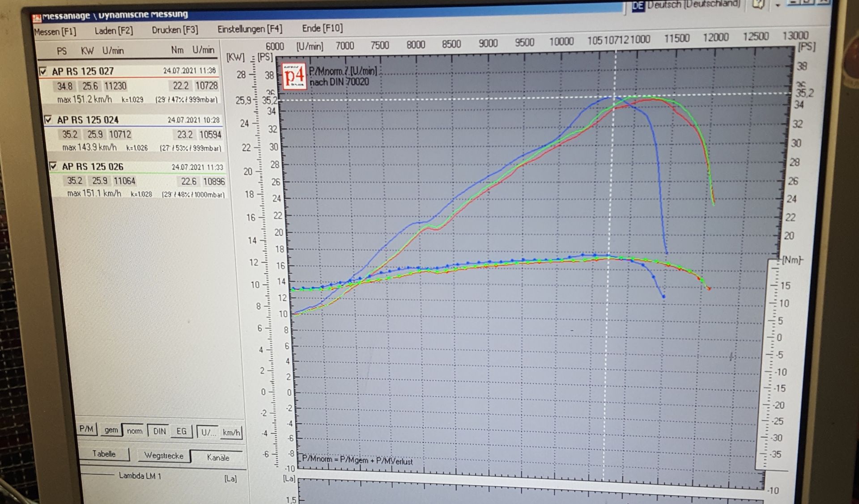
Task: Open language bar options dropdown arrow
Action: pos(778,5)
